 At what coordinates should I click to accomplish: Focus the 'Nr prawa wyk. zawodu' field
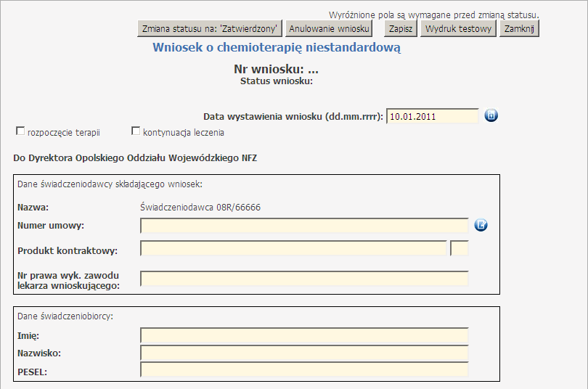[x=304, y=279]
